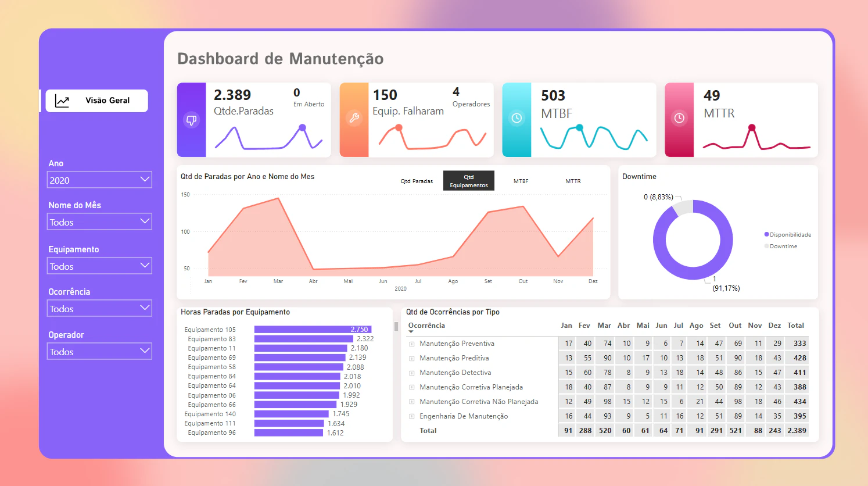
Task: Click the clock icon on the MTTR card
Action: tap(679, 118)
